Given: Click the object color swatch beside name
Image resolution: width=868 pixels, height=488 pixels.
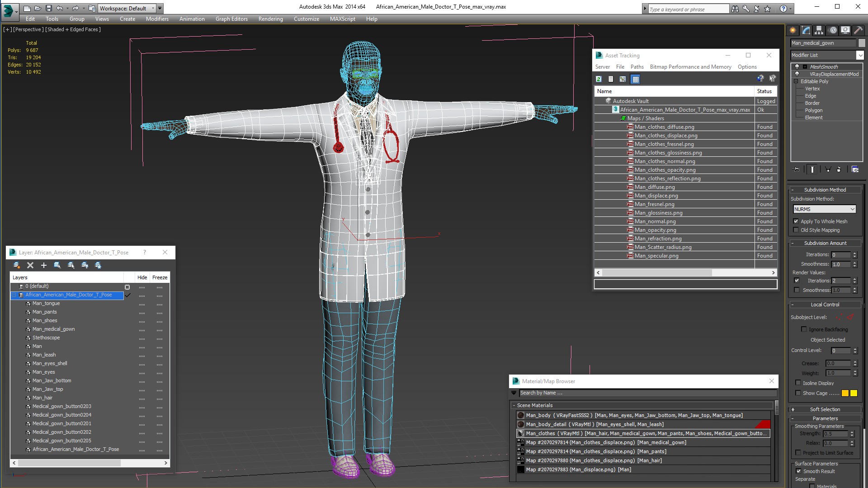Looking at the screenshot, I should [862, 43].
